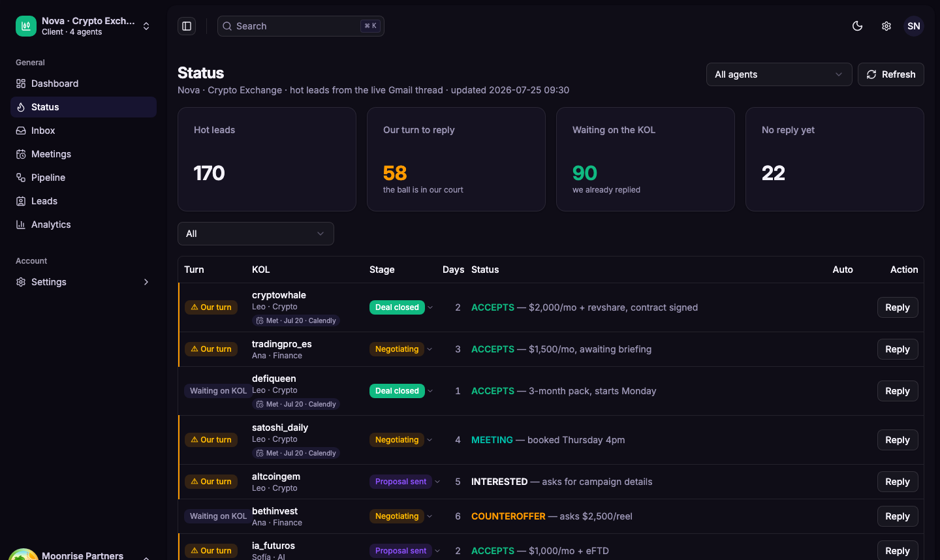The height and width of the screenshot is (560, 940).
Task: Reply to defiqueen
Action: (898, 391)
